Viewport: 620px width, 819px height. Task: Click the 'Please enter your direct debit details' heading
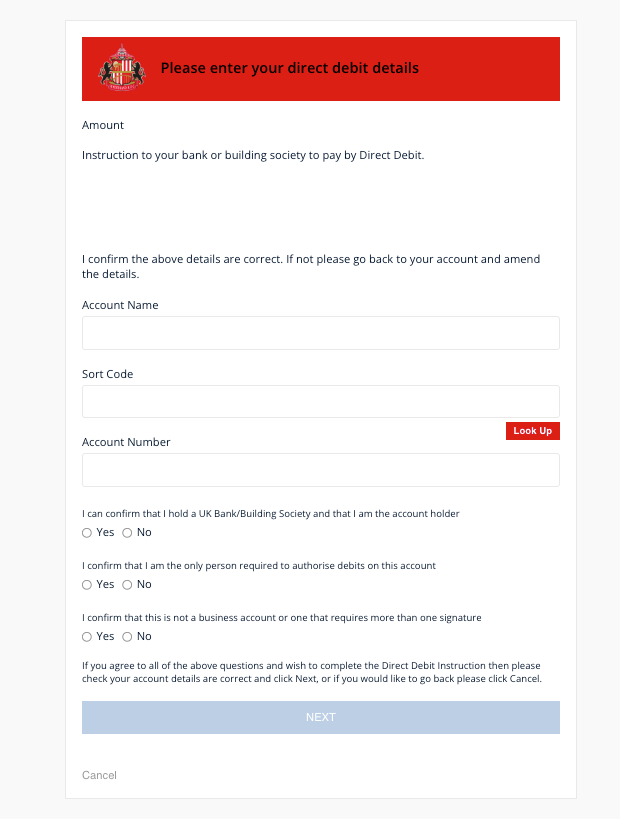(x=289, y=69)
